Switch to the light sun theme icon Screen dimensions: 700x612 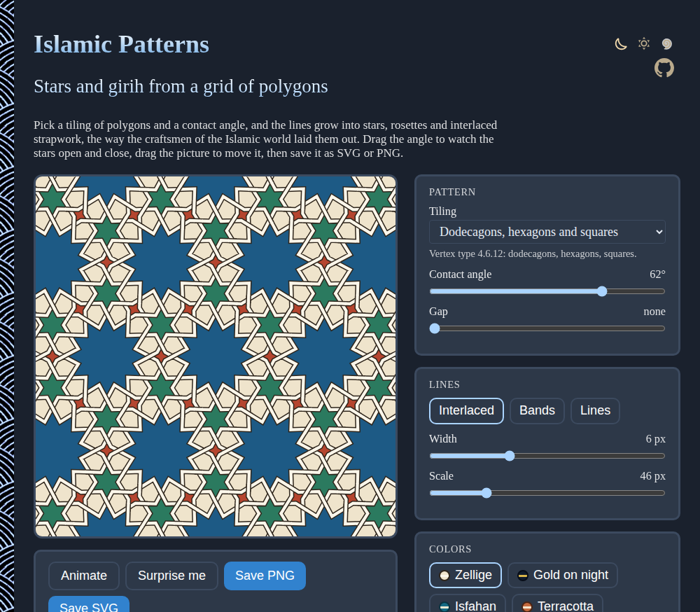click(x=644, y=44)
